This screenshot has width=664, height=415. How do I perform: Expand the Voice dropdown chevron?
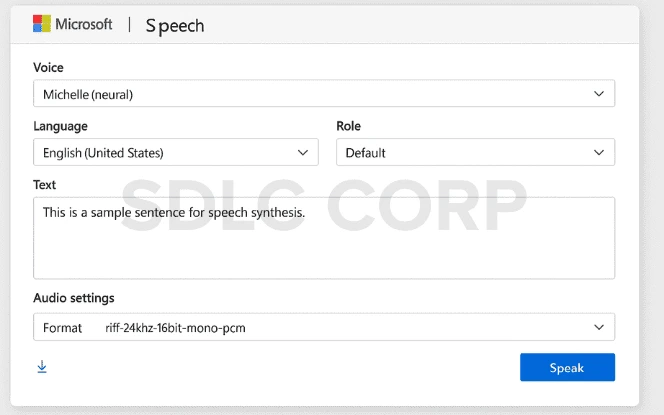599,94
